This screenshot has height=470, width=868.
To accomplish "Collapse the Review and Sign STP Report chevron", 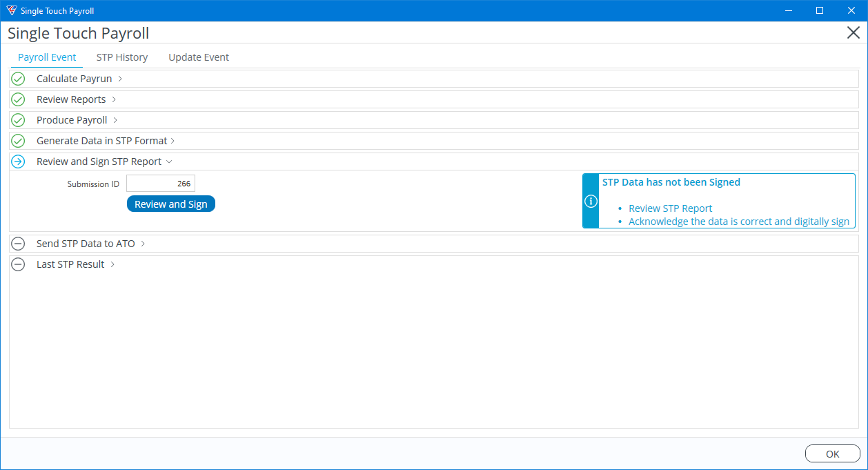I will (x=169, y=161).
